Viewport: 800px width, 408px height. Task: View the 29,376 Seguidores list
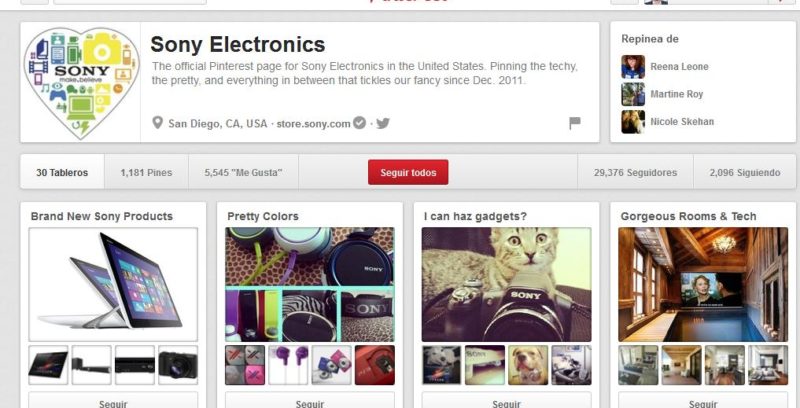point(635,172)
